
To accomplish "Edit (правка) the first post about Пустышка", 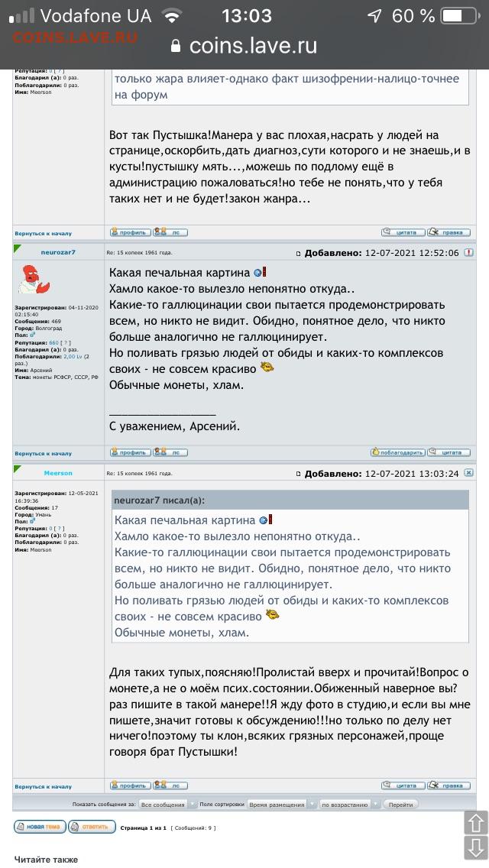I will coord(449,232).
